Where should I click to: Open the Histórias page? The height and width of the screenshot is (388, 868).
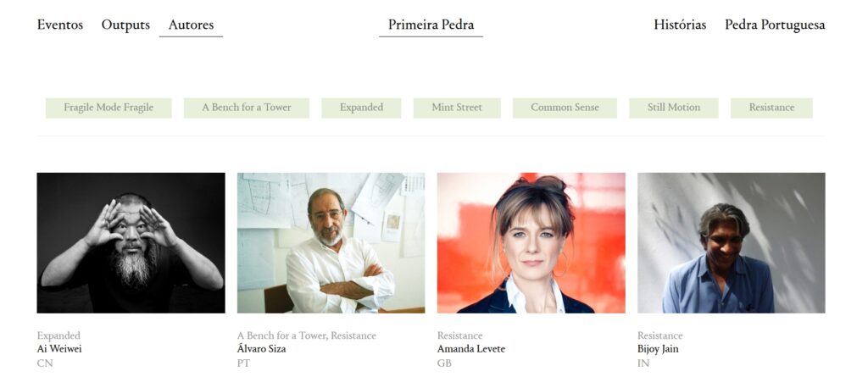pyautogui.click(x=680, y=25)
